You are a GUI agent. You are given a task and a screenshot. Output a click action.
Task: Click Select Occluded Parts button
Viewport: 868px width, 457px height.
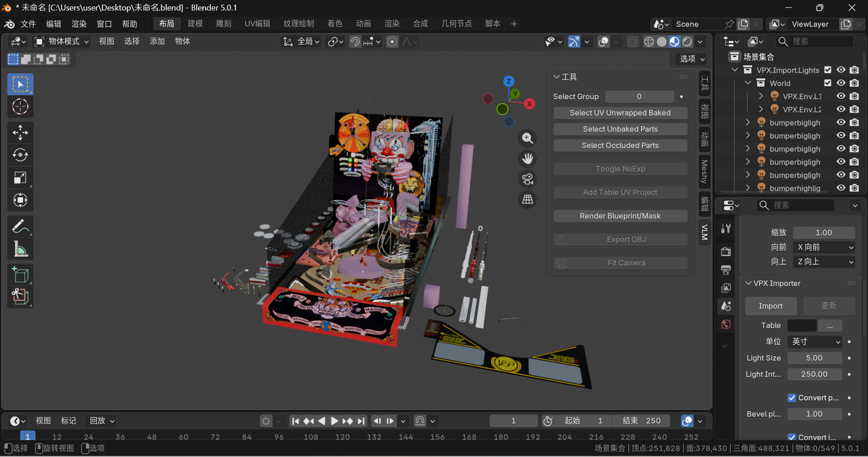tap(620, 145)
